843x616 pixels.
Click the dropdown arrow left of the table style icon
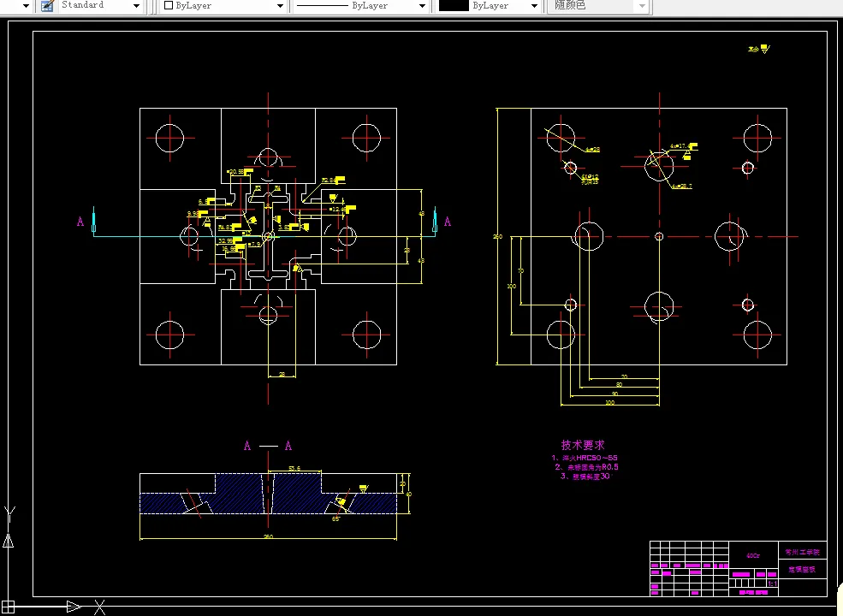coord(26,6)
